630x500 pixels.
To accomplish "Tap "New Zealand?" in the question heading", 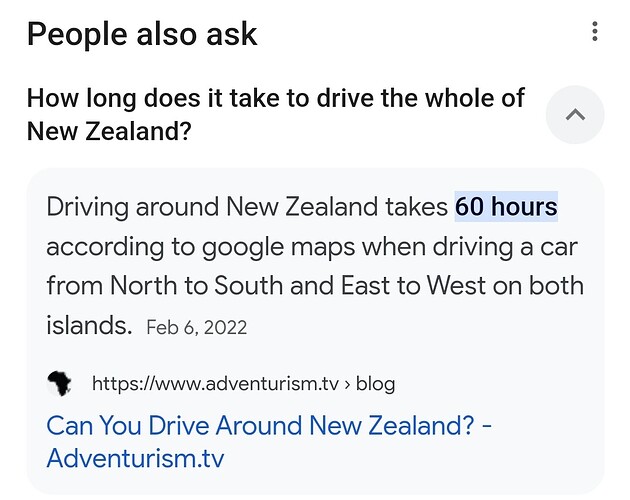I will (109, 131).
